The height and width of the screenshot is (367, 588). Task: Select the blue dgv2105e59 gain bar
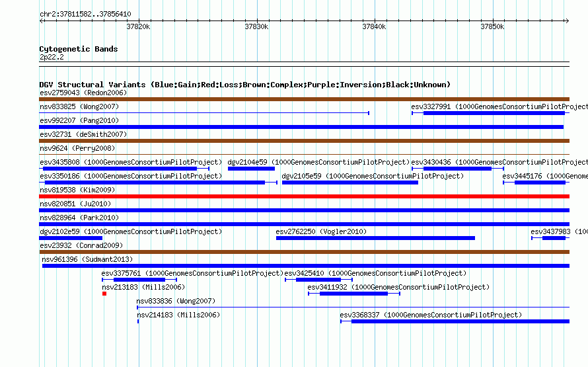click(350, 183)
